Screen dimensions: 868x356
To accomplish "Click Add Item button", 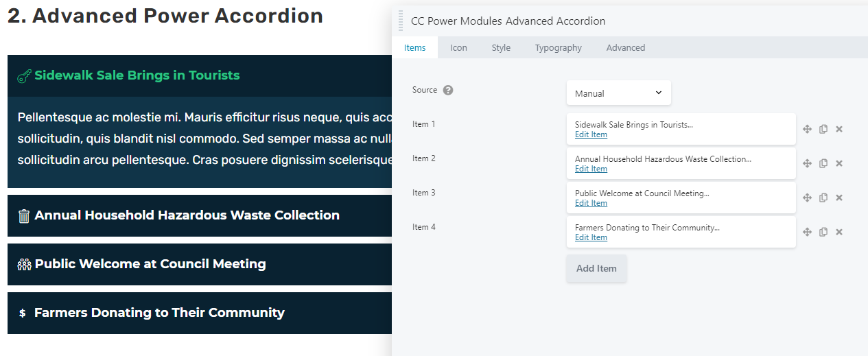I will tap(596, 268).
